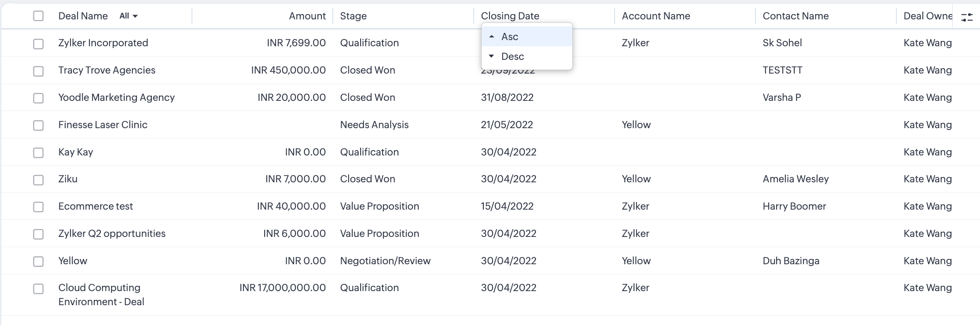Choose Asc sort order

point(510,37)
